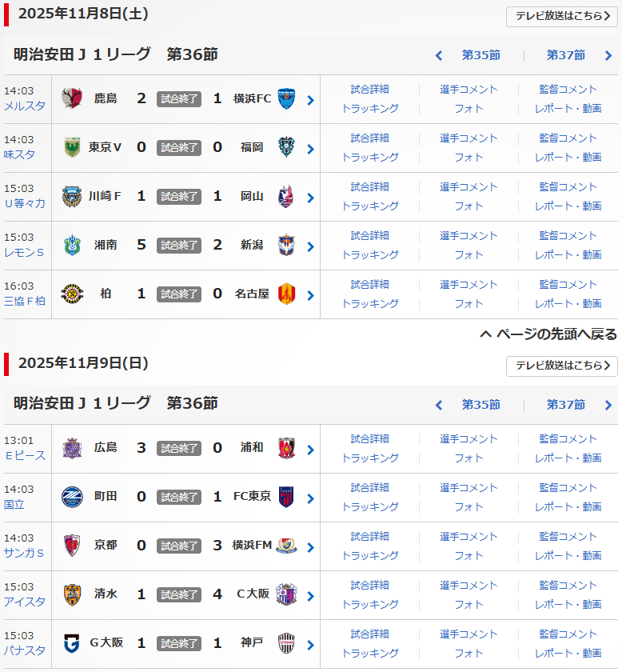
Task: Go to previous round arrow for November 8
Action: 438,56
